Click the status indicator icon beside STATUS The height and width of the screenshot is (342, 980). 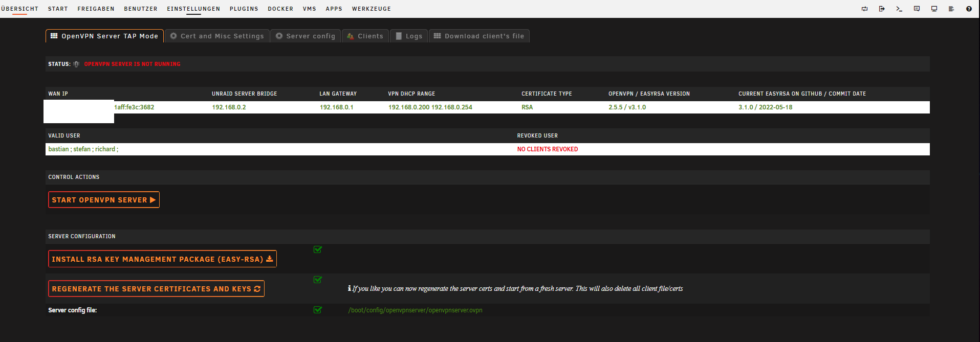tap(76, 64)
